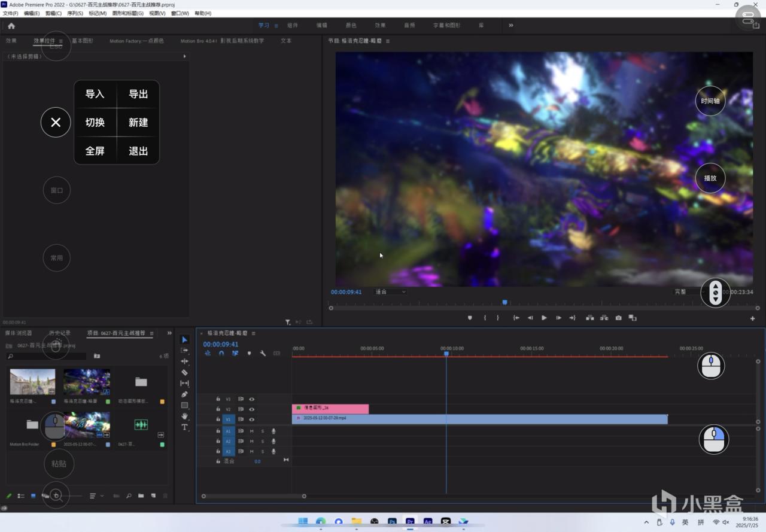Click 全屏 in the floating overlay menu
The width and height of the screenshot is (766, 532).
pyautogui.click(x=95, y=151)
